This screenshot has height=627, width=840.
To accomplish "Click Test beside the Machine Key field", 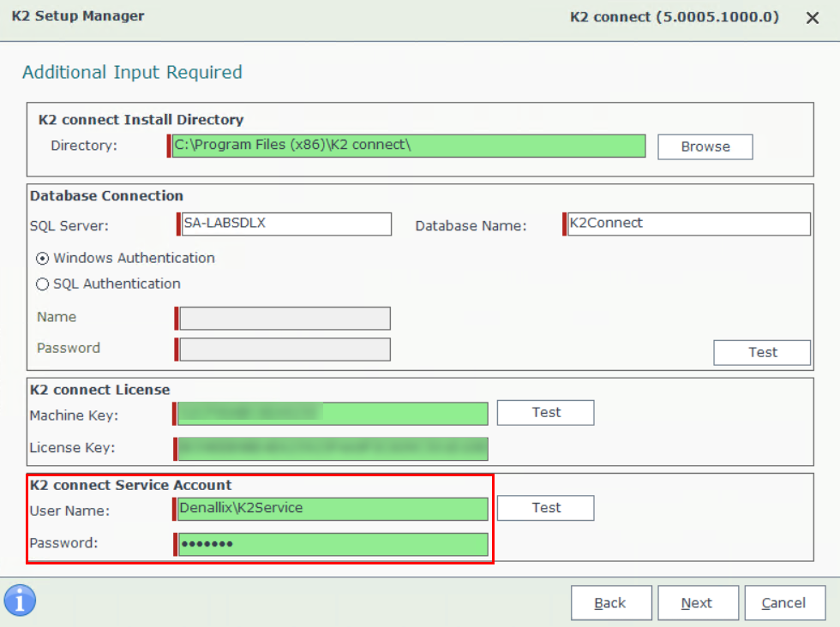I will click(545, 413).
